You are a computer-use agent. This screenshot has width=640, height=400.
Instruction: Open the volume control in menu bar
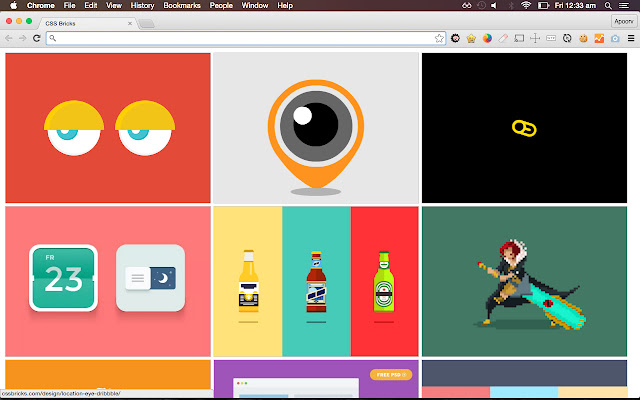click(493, 5)
